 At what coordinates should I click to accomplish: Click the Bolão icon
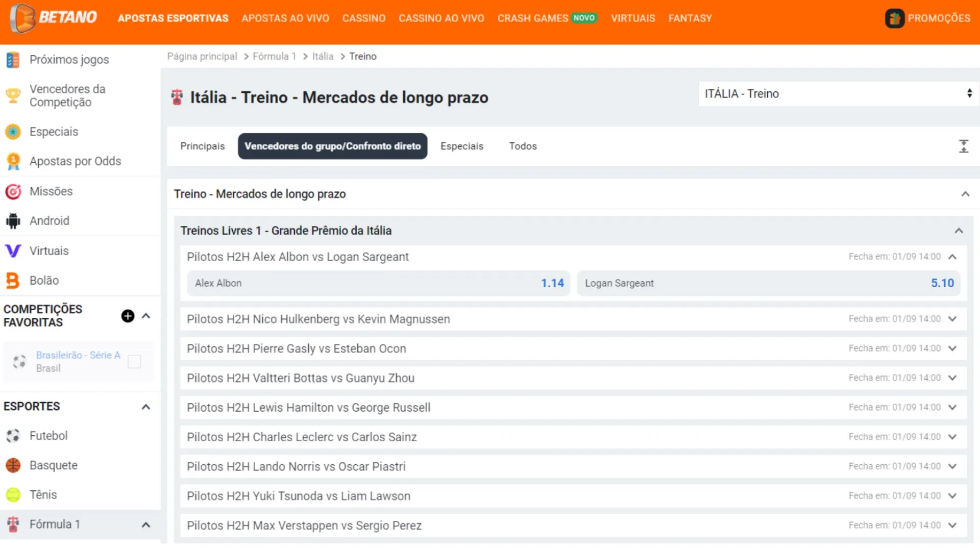(x=12, y=281)
